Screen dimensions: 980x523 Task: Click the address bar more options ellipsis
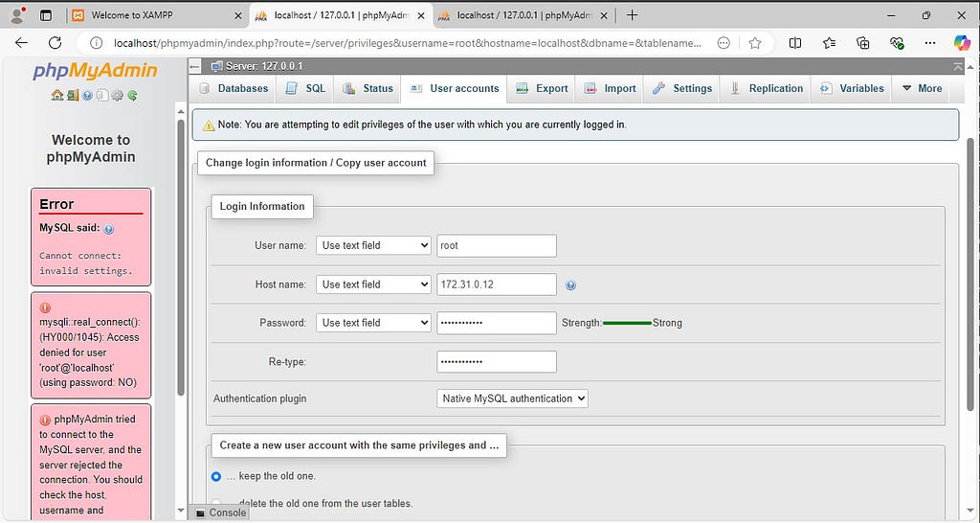click(x=724, y=42)
